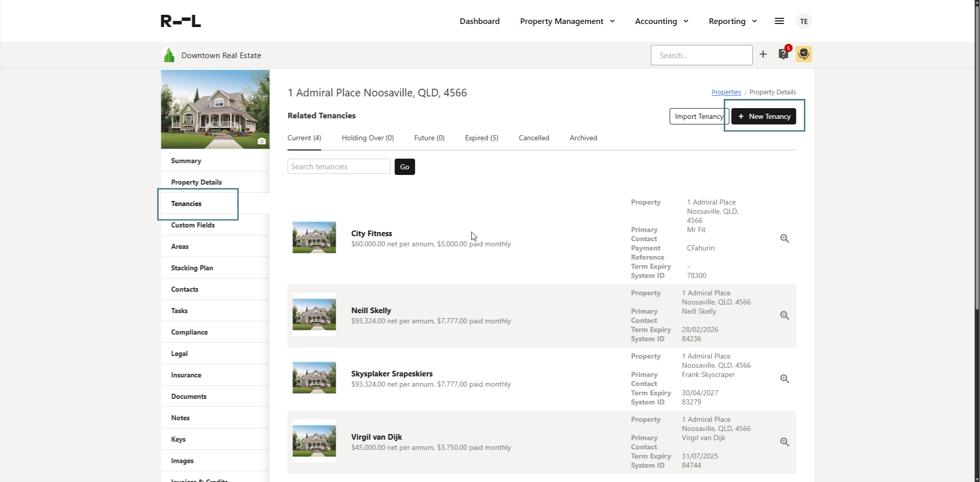Open zoom icon next to City Fitness tenancy
Viewport: 980px width, 482px height.
[x=785, y=238]
